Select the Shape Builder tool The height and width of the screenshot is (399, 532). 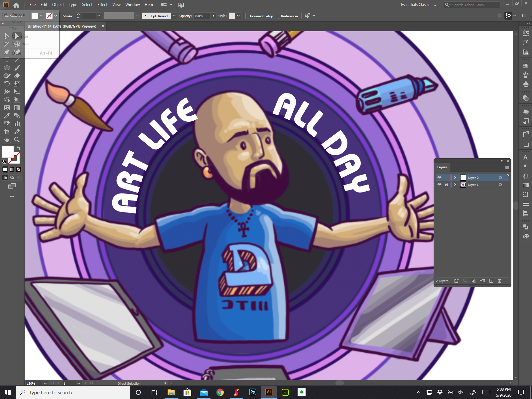click(7, 100)
